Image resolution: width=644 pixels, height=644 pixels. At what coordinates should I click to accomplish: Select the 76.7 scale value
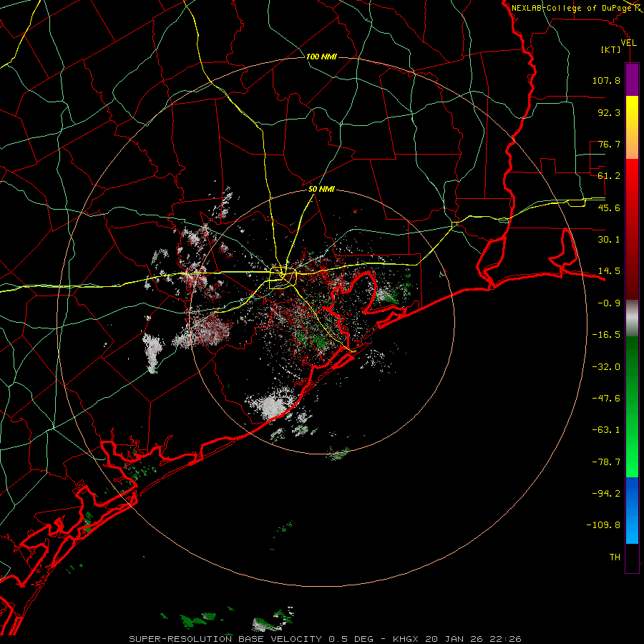tap(609, 144)
